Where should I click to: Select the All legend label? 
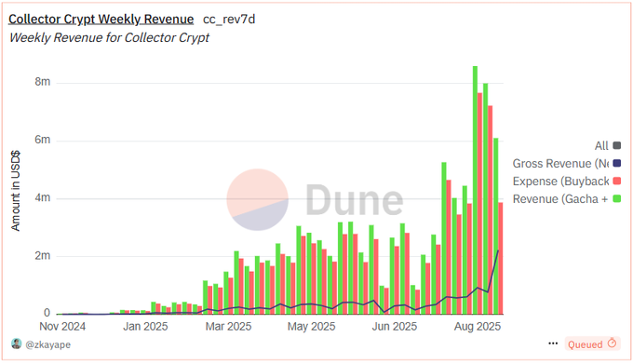tap(601, 145)
